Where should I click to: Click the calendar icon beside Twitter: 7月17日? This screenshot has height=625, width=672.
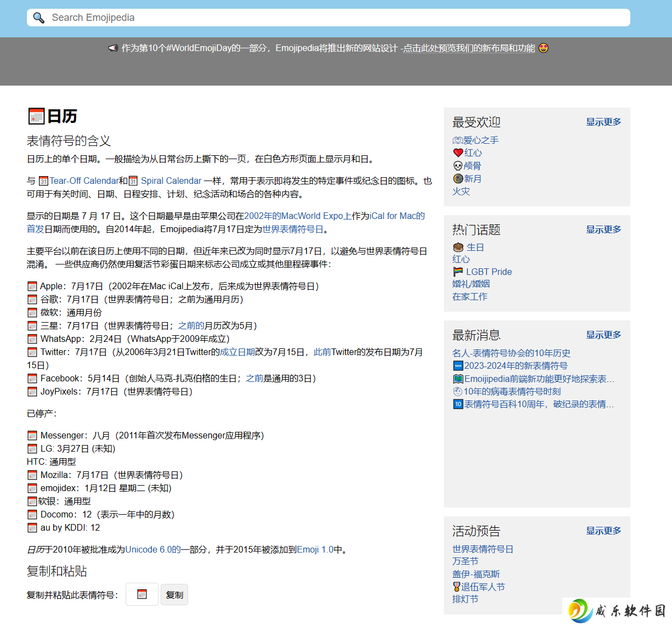click(32, 352)
